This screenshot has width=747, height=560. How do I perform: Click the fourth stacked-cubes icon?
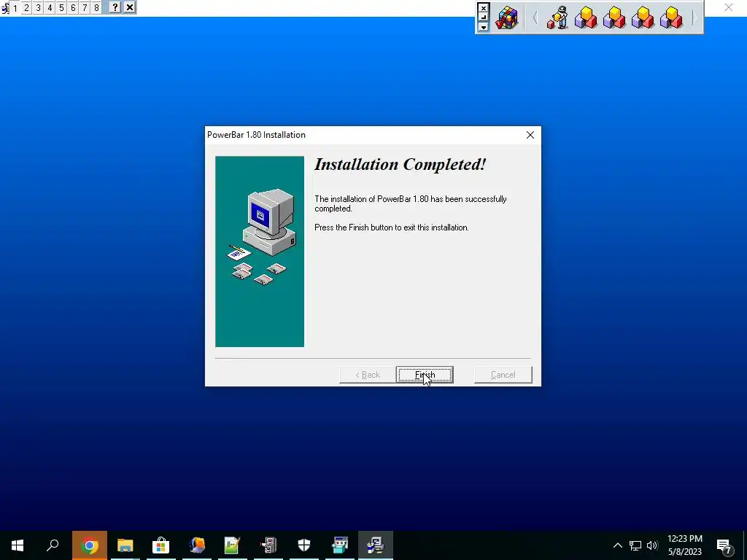tap(672, 17)
